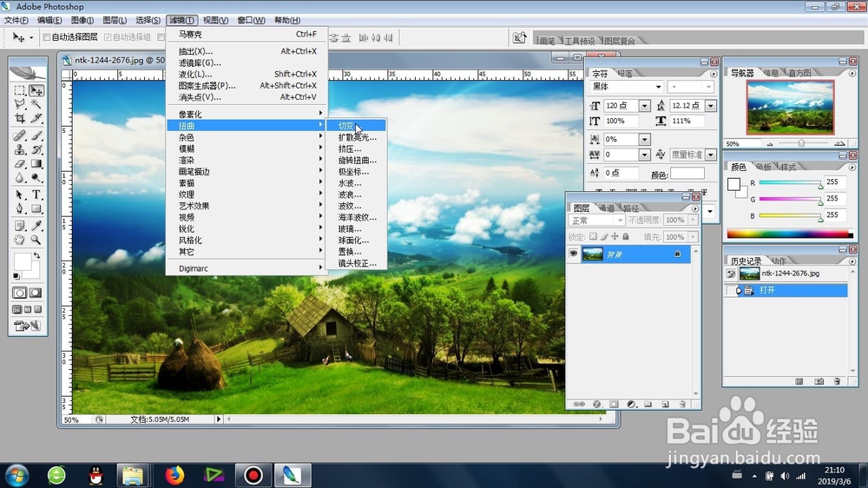The image size is (868, 488).
Task: Select the Notes tool
Action: point(20,226)
